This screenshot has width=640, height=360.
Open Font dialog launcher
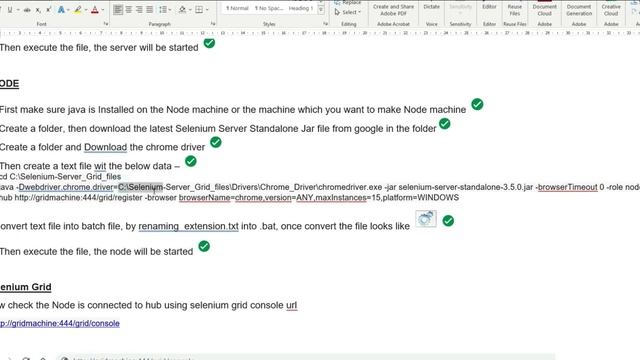pos(106,24)
